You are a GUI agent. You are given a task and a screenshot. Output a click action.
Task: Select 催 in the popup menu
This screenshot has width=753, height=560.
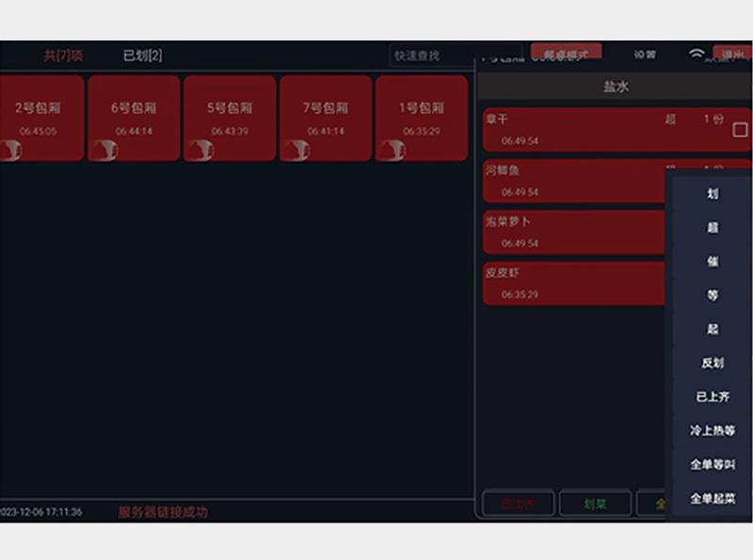coord(713,262)
